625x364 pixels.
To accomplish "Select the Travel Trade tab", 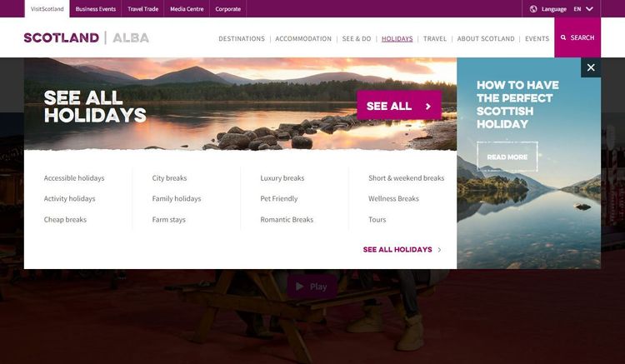I will coord(142,9).
